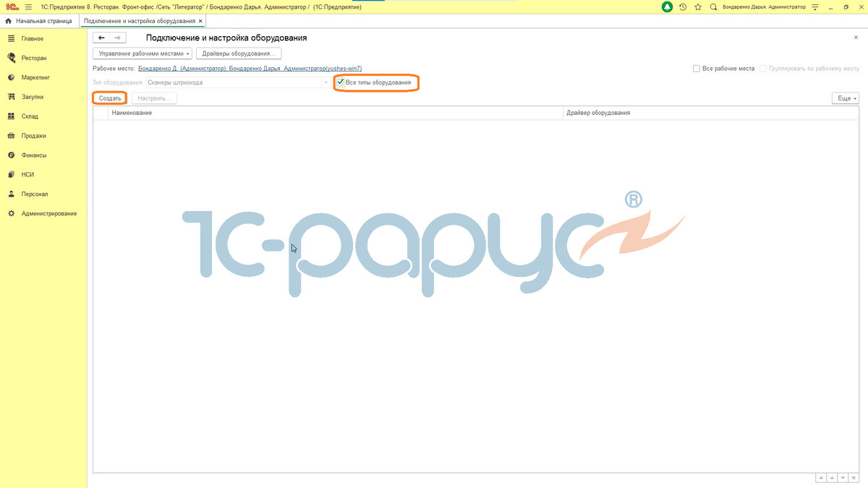The height and width of the screenshot is (488, 868).
Task: Open Тип оборудования dropdown arrow
Action: tap(326, 82)
